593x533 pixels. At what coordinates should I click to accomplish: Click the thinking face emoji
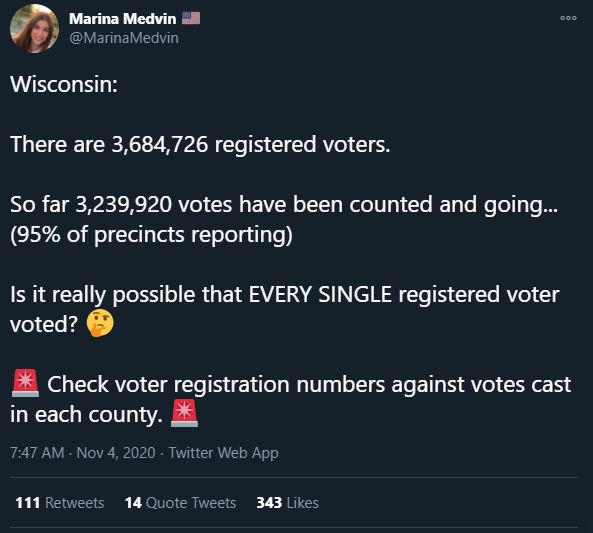(x=100, y=323)
